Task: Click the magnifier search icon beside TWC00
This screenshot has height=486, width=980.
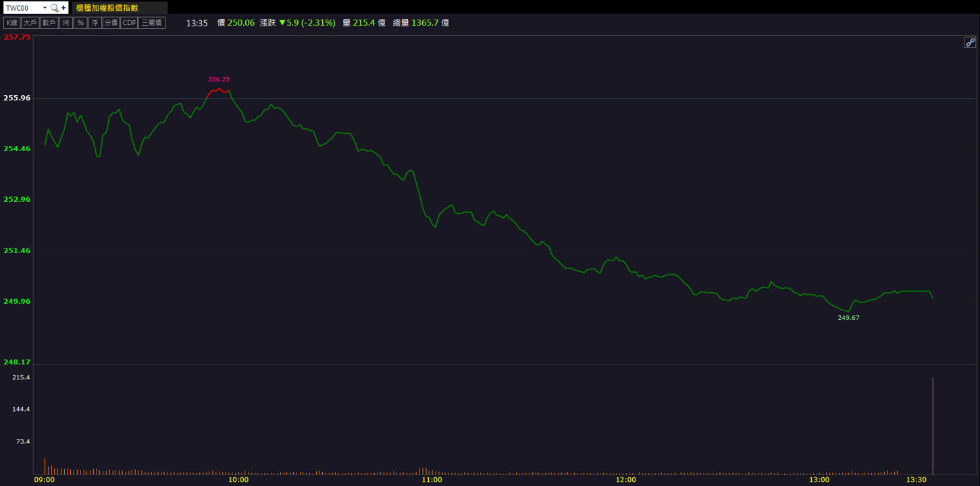Action: point(54,8)
